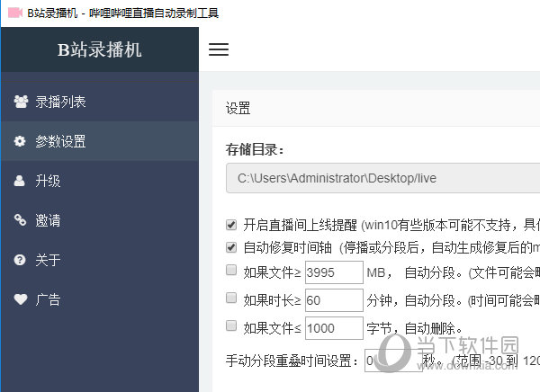Toggle the hamburger menu icon

[x=219, y=49]
